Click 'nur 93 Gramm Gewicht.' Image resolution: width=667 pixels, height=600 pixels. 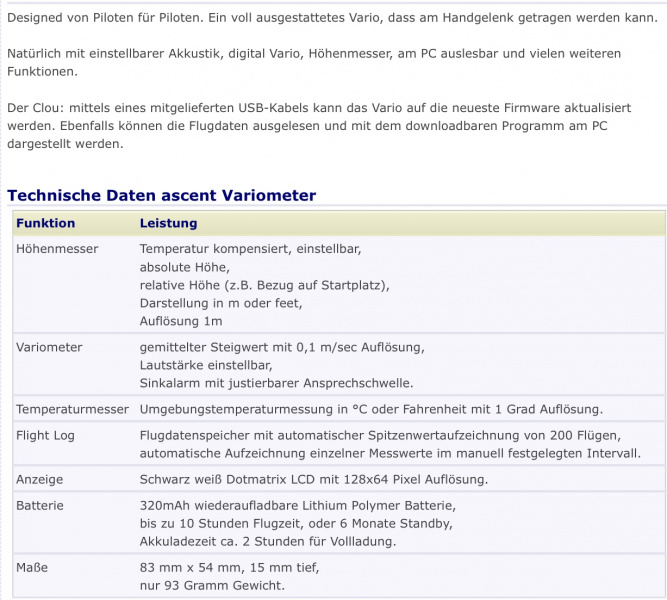click(212, 586)
